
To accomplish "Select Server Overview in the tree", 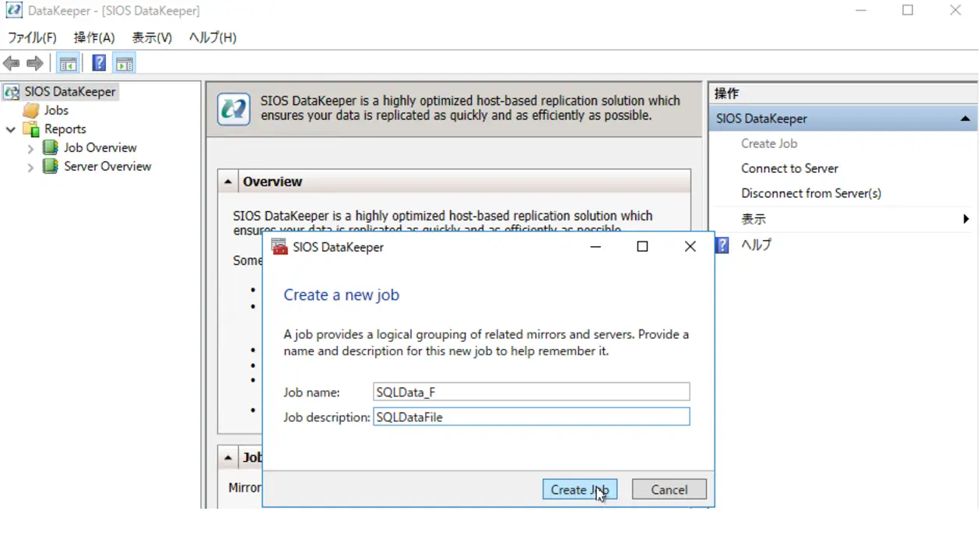I will click(107, 167).
